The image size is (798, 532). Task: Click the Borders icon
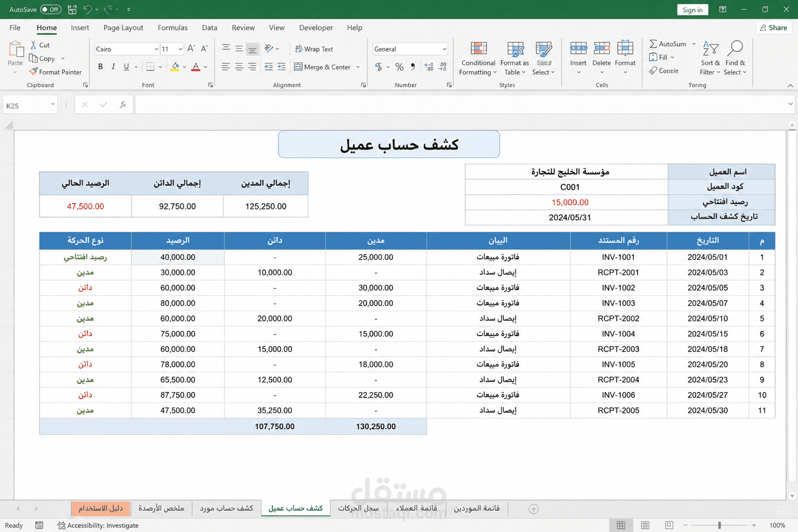point(150,66)
